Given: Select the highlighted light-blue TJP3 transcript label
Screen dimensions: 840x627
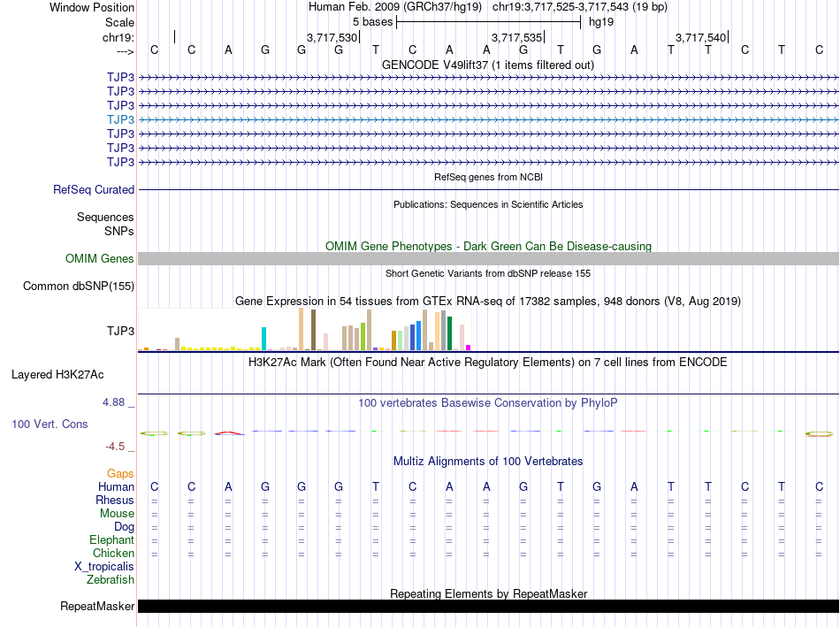Looking at the screenshot, I should 120,119.
